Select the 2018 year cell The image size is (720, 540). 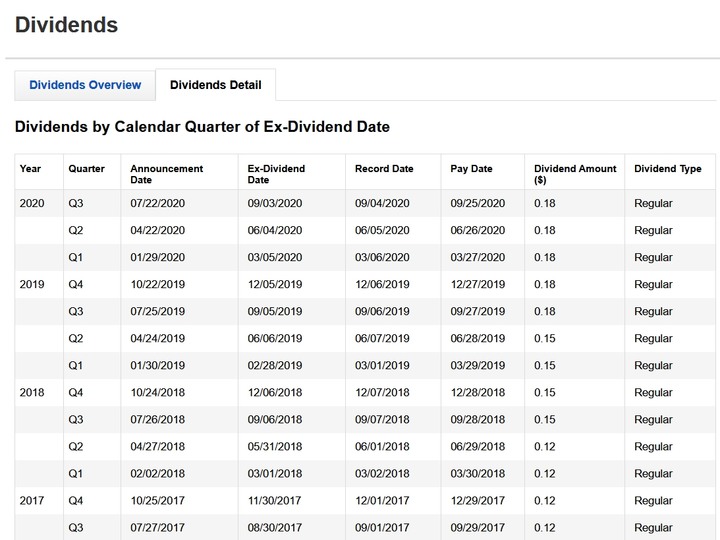[32, 392]
